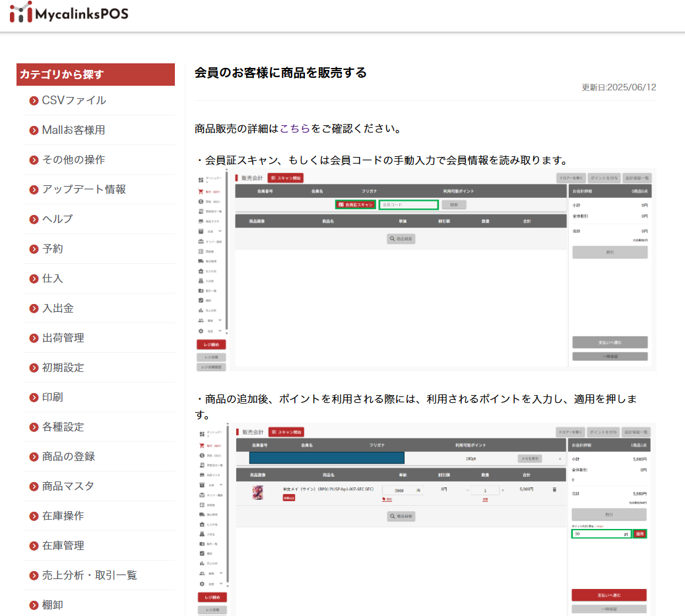Open the points usage screenshot image
The height and width of the screenshot is (616, 685).
tap(425, 520)
